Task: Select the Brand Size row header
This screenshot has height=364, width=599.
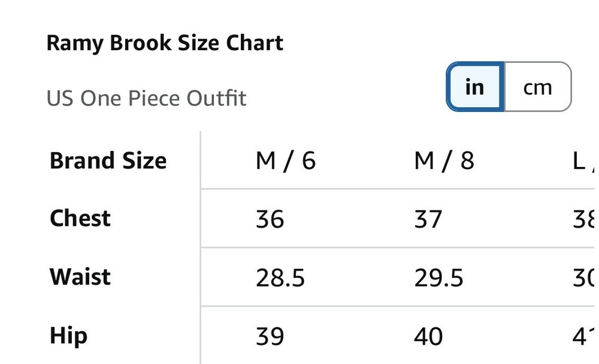Action: [x=108, y=160]
